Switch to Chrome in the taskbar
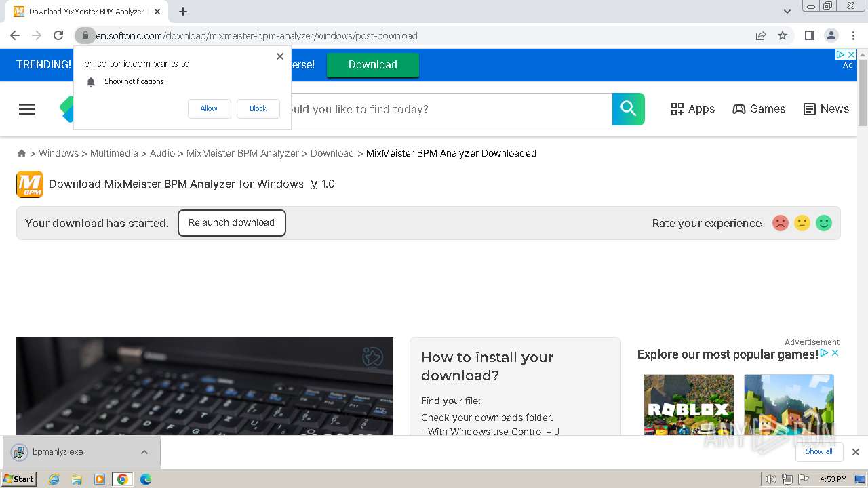This screenshot has width=868, height=488. 123,479
